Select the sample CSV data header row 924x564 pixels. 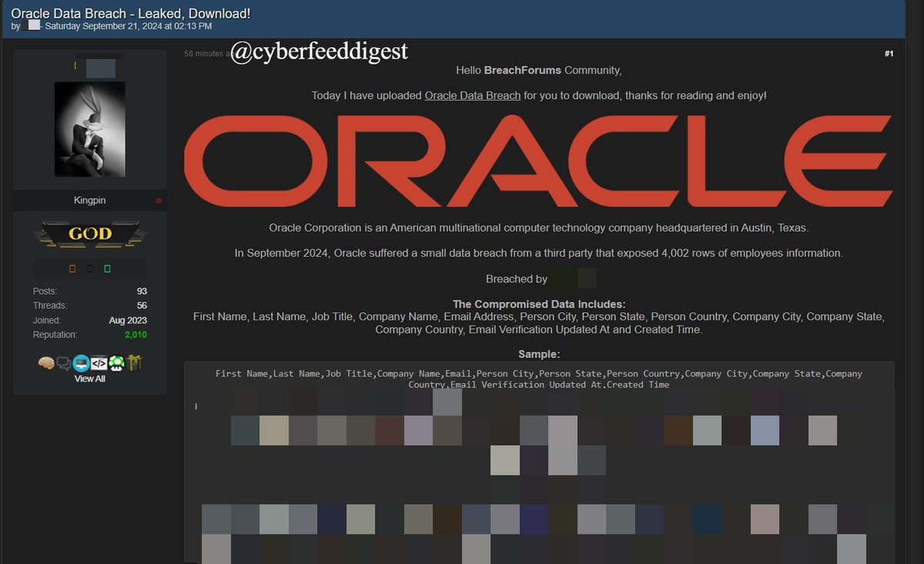539,379
